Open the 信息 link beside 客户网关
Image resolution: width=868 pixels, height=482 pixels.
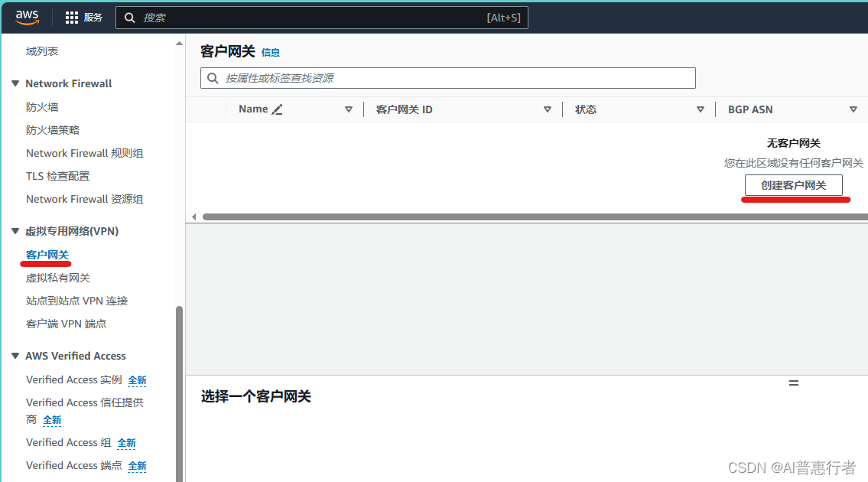coord(271,53)
